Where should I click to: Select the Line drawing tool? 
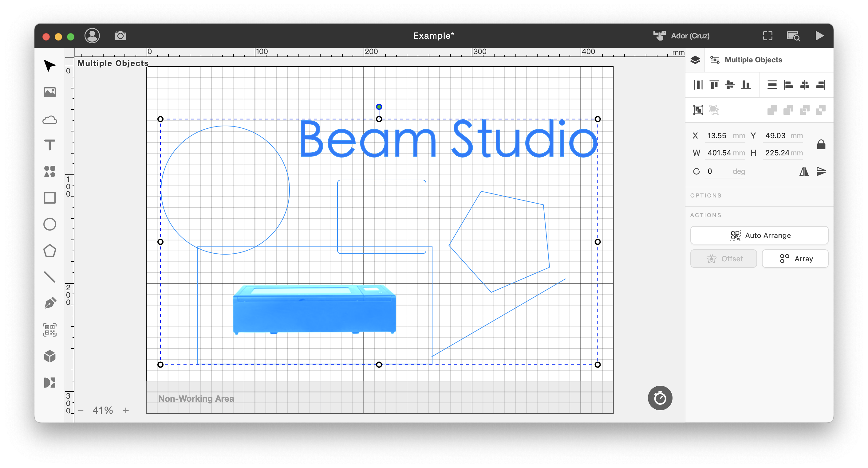click(49, 277)
